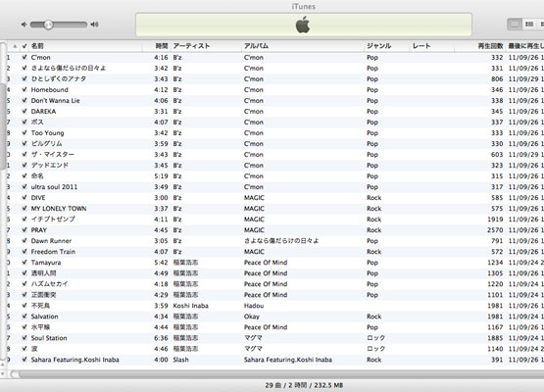Screen dimensions: 544x392
Task: Uncheck the Salvation song checkbox
Action: tap(25, 316)
